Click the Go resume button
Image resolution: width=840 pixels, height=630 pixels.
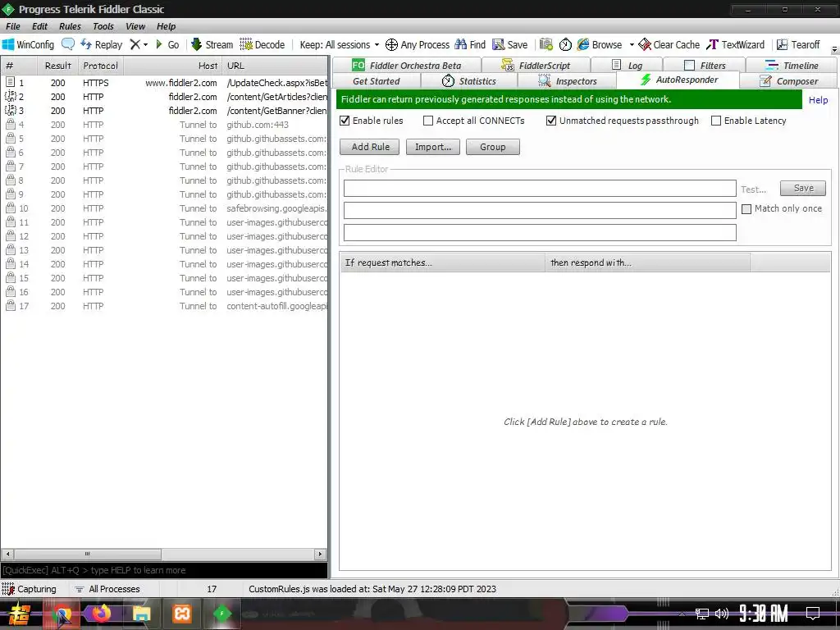(167, 44)
